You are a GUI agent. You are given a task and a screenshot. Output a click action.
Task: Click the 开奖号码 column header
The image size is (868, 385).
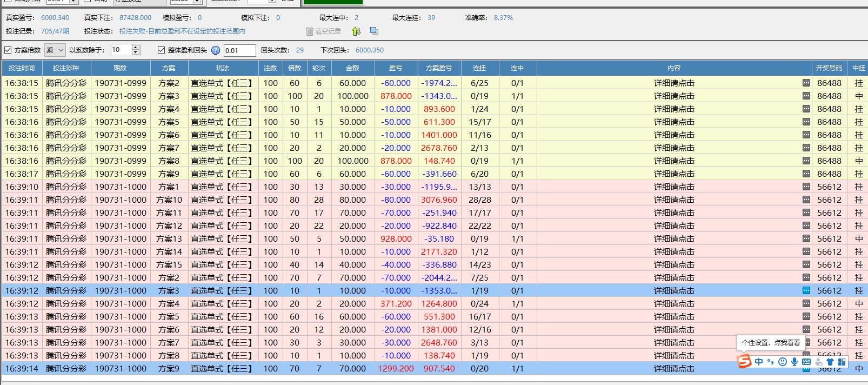tap(829, 68)
